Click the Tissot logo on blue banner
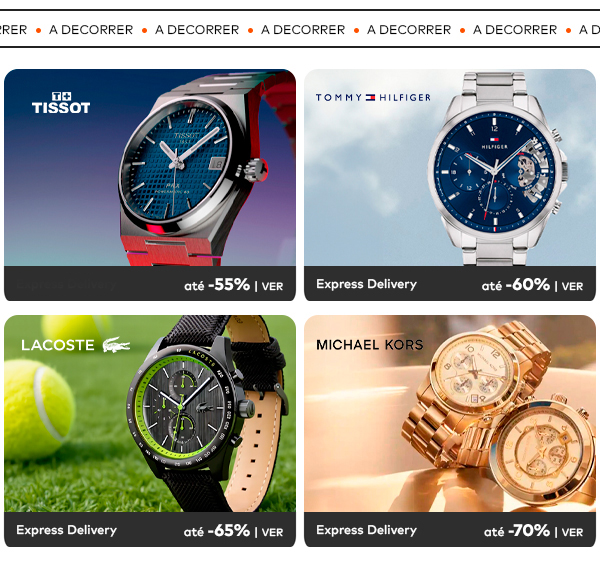 [x=61, y=103]
